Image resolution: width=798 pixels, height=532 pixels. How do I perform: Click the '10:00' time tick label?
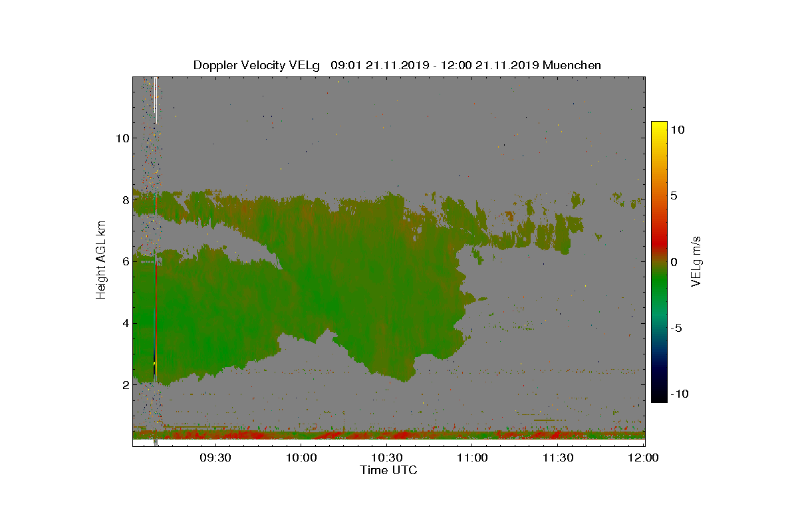coord(301,458)
